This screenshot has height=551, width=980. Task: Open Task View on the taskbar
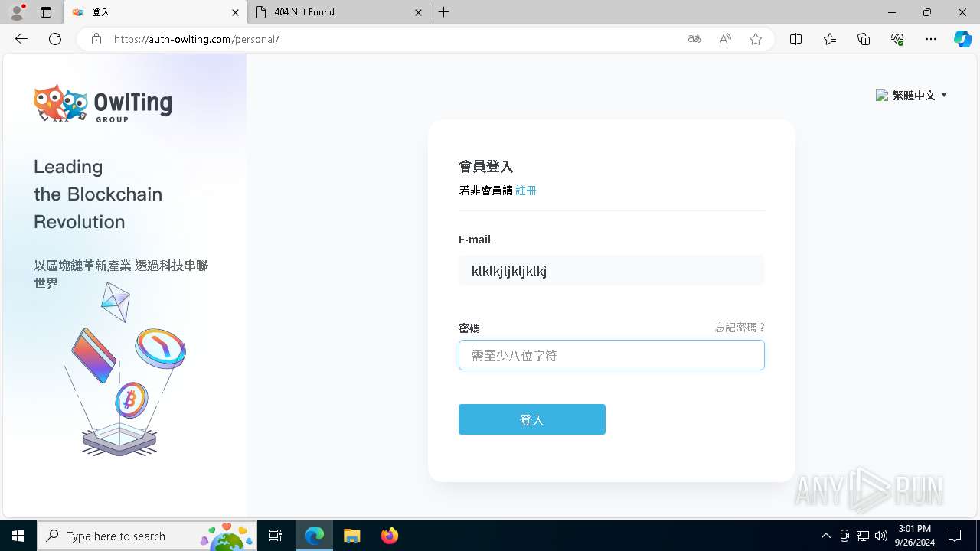[x=276, y=536]
